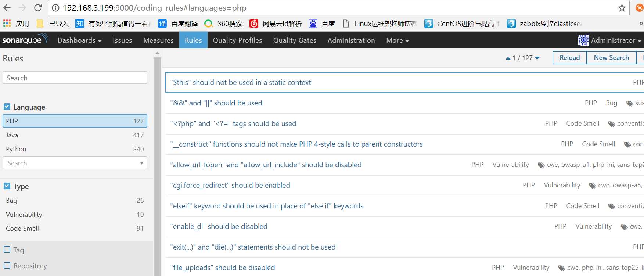
Task: Select the Rules tab
Action: (x=193, y=40)
